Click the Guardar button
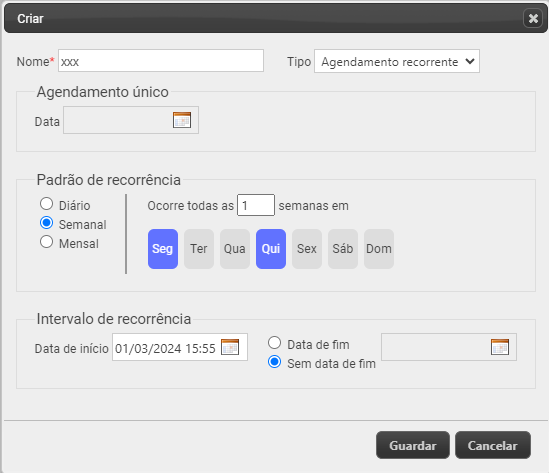 tap(413, 445)
